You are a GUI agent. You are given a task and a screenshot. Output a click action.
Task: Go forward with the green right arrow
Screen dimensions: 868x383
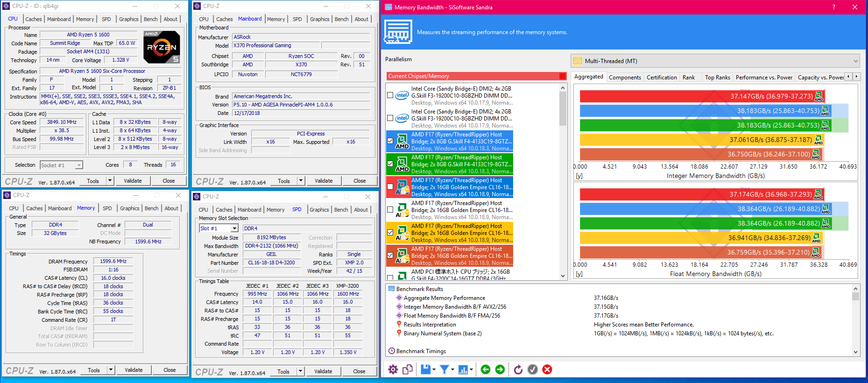500,369
